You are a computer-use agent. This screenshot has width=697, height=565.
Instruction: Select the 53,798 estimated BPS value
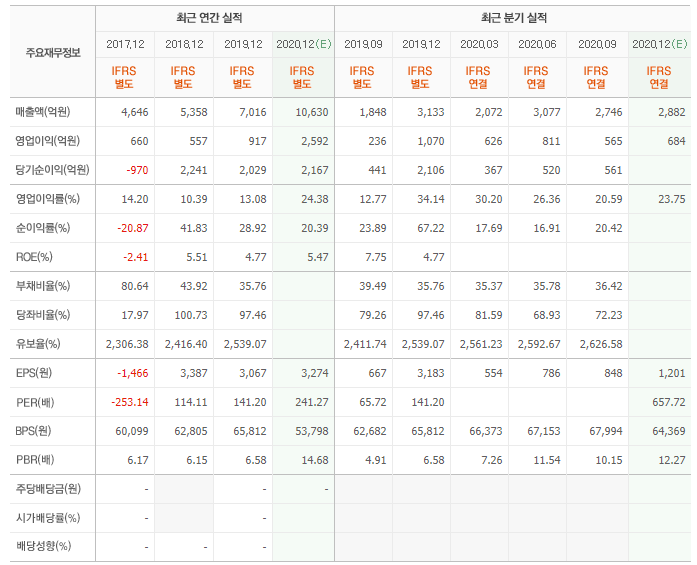[312, 431]
